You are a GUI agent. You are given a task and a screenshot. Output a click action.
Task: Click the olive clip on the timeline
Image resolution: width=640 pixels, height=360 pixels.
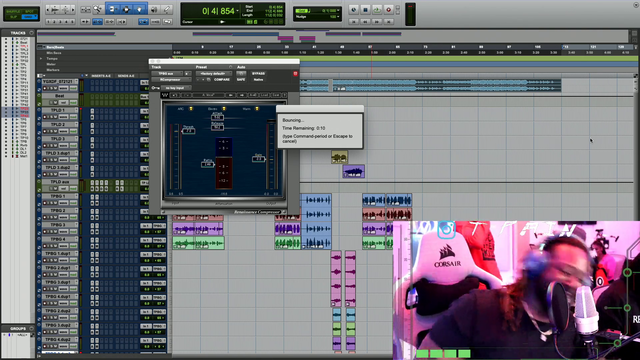pos(339,157)
